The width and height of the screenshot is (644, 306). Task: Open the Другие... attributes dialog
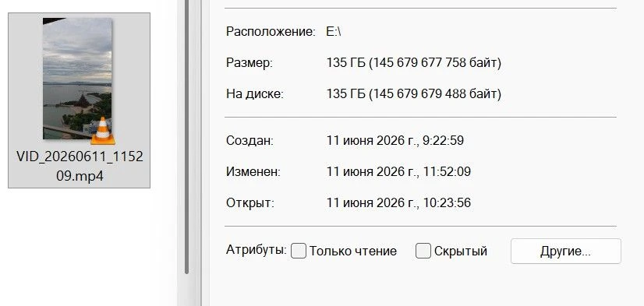coord(565,251)
